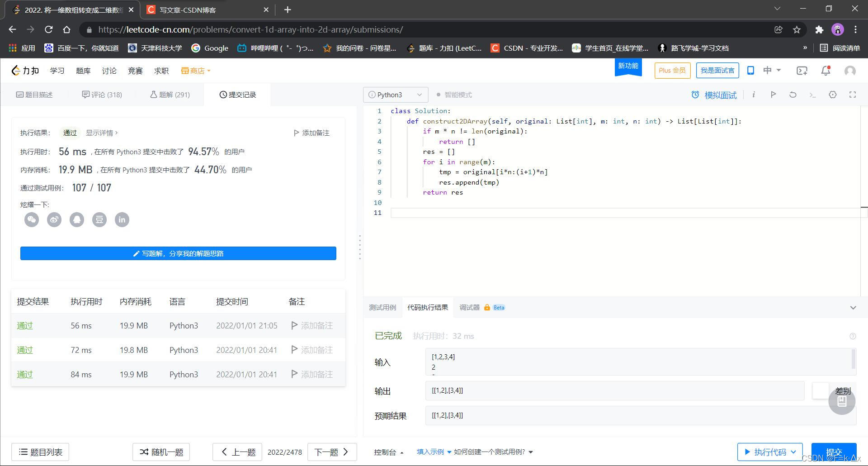Image resolution: width=868 pixels, height=466 pixels.
Task: Reset code to default template icon
Action: 793,95
